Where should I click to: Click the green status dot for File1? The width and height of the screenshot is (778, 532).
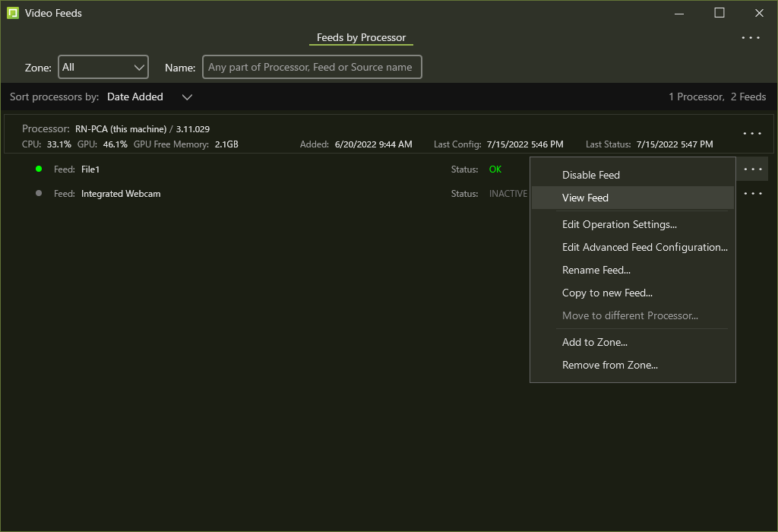point(39,169)
